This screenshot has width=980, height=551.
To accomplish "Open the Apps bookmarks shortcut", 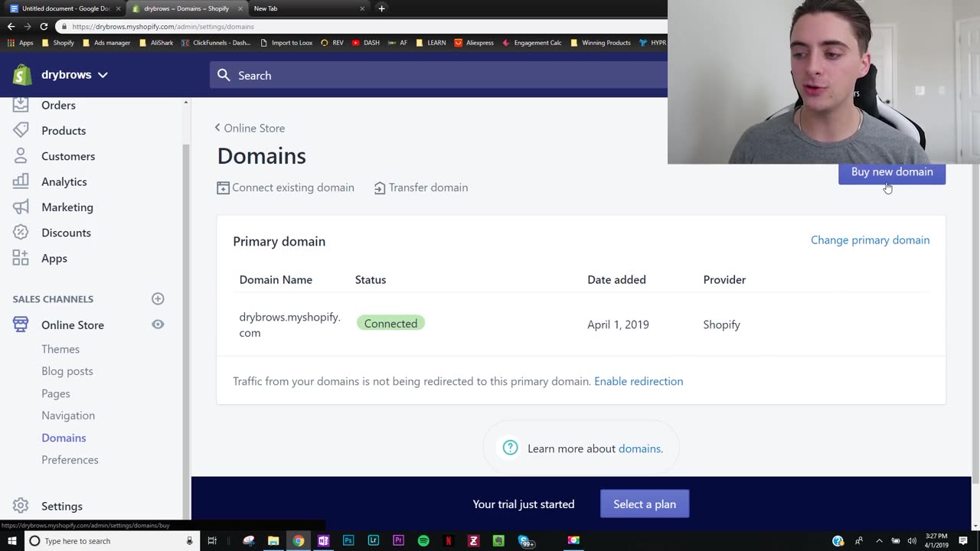I will coord(21,43).
